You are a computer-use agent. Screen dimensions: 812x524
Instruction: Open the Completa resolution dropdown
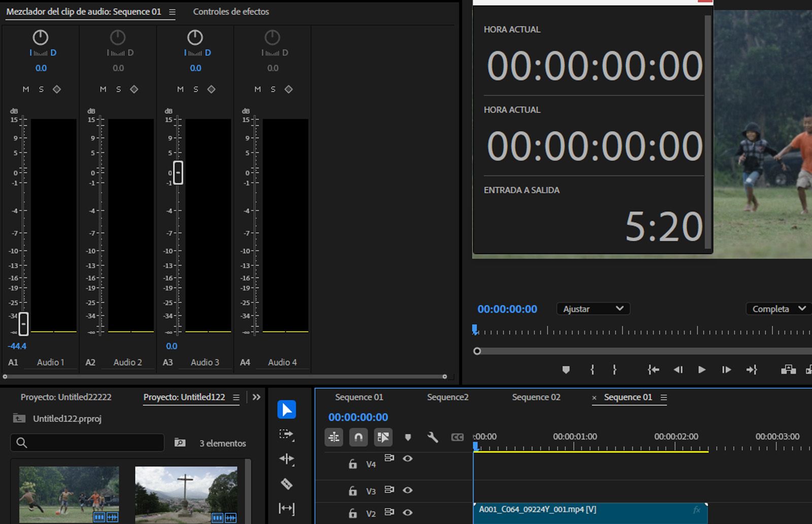(x=779, y=309)
